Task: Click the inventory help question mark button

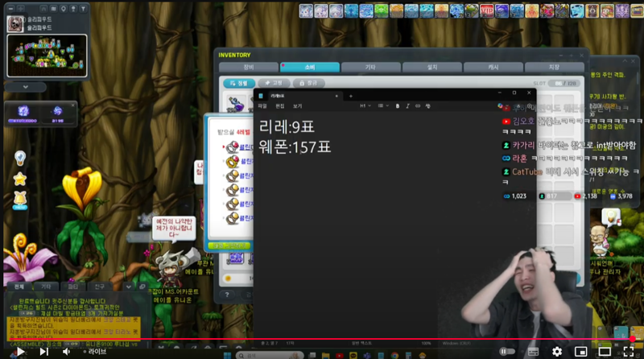Action: pos(227,295)
